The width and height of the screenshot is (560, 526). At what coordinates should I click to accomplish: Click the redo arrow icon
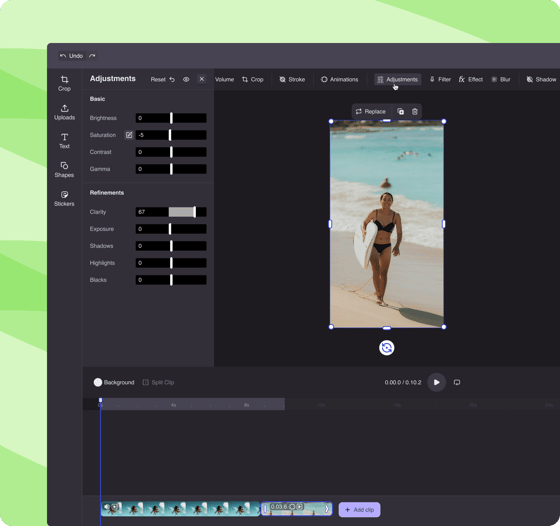click(x=92, y=56)
